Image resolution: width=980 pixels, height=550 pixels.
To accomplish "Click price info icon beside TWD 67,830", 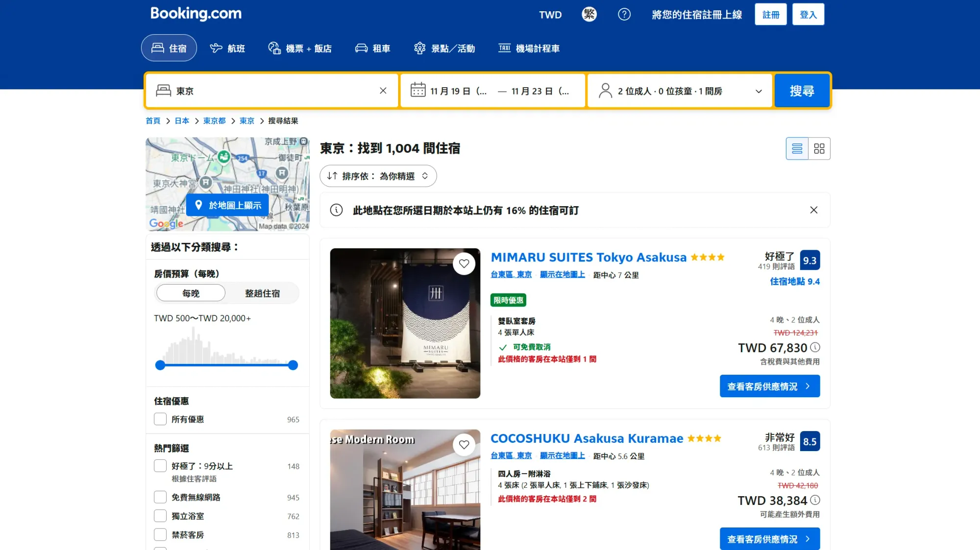I will click(815, 347).
